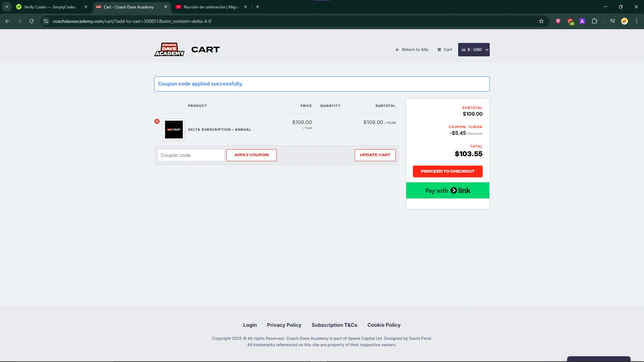
Task: Click the Update Cart button
Action: pos(375,155)
